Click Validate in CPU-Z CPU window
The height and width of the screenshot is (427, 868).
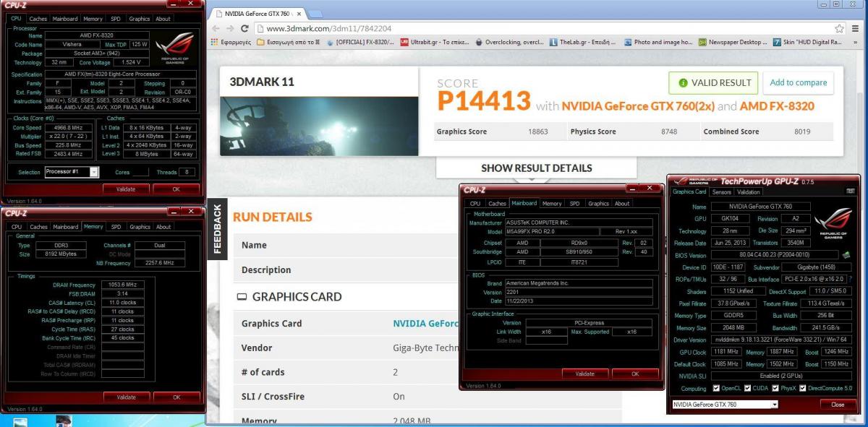coord(126,189)
